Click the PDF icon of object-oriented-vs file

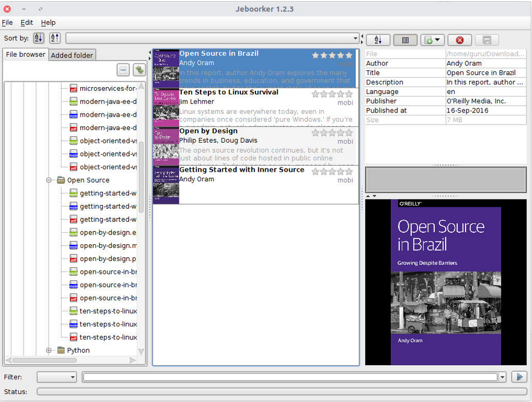(73, 167)
